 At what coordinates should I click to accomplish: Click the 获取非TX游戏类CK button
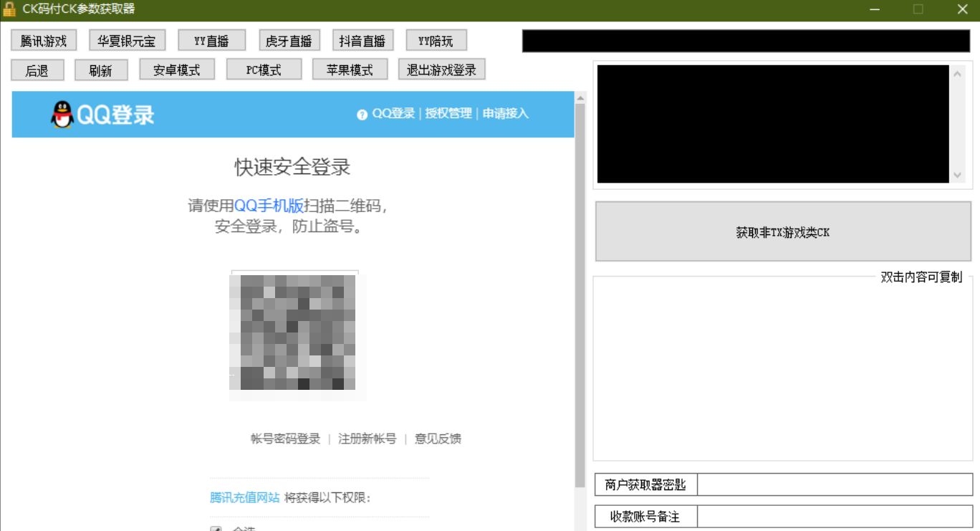coord(782,231)
